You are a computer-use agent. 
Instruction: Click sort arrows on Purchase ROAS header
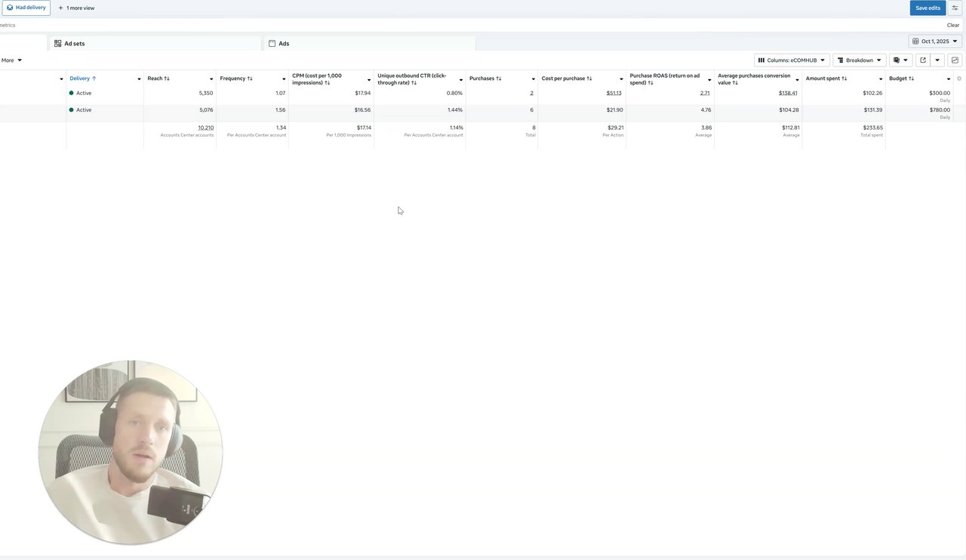point(651,82)
